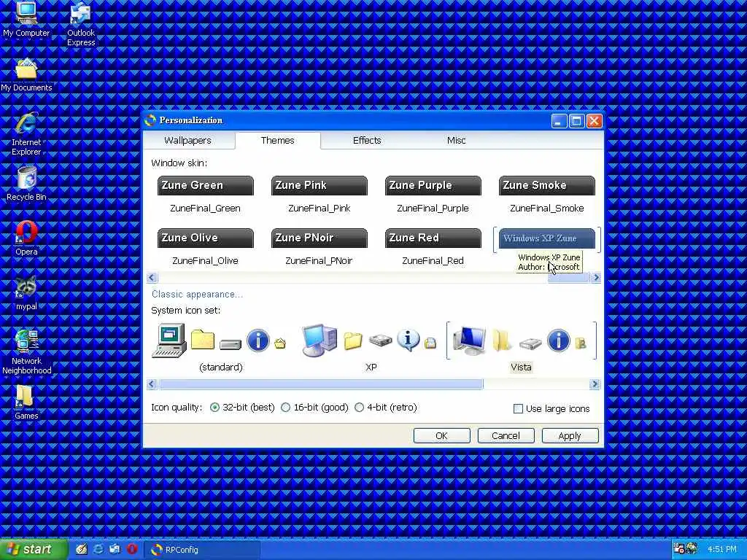
Task: Select the Zune Red window skin
Action: (433, 238)
